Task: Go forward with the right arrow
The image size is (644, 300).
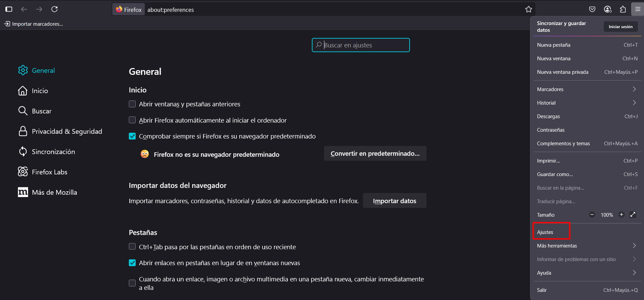Action: point(39,9)
